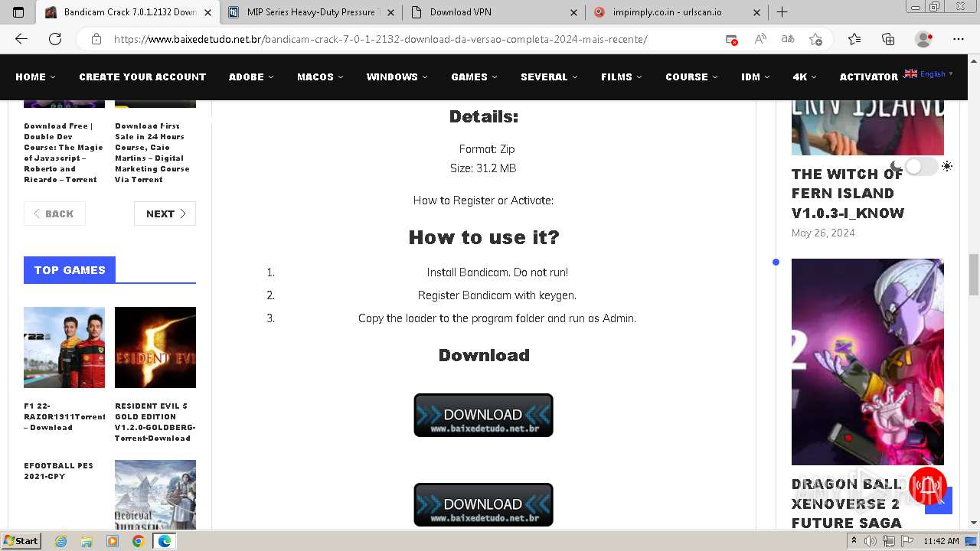Click the Microsoft Edge taskbar icon

click(x=165, y=541)
